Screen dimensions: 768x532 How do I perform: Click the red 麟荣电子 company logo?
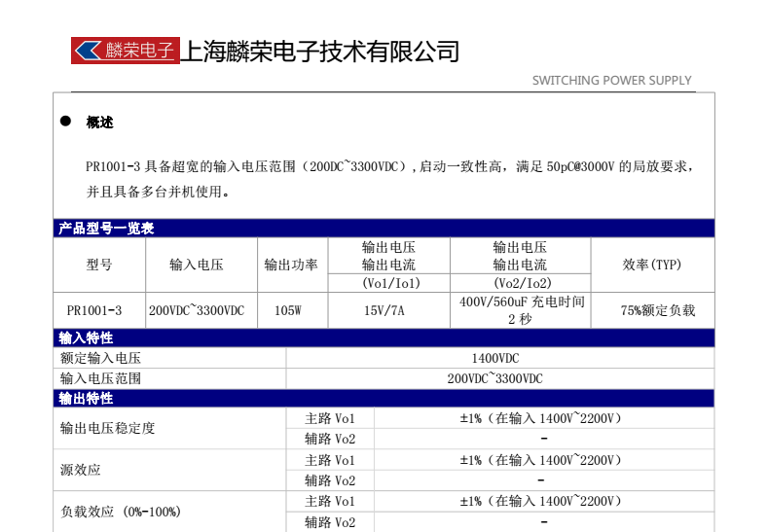[x=126, y=51]
